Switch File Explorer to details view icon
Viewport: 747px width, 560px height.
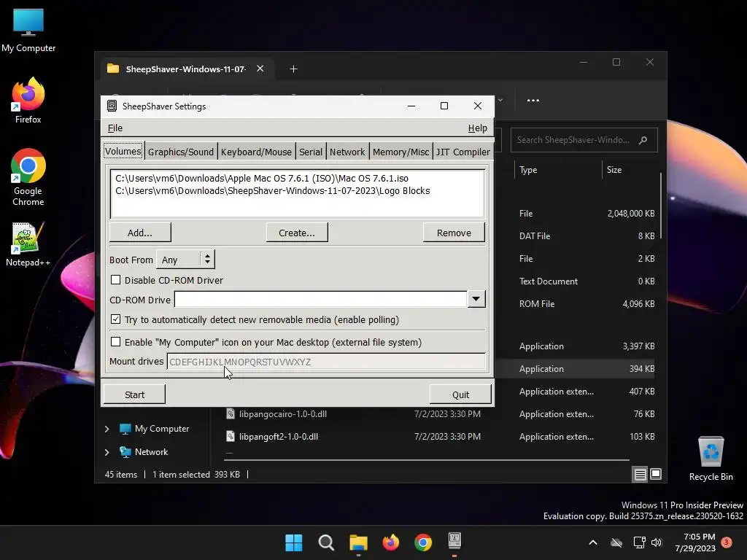640,474
